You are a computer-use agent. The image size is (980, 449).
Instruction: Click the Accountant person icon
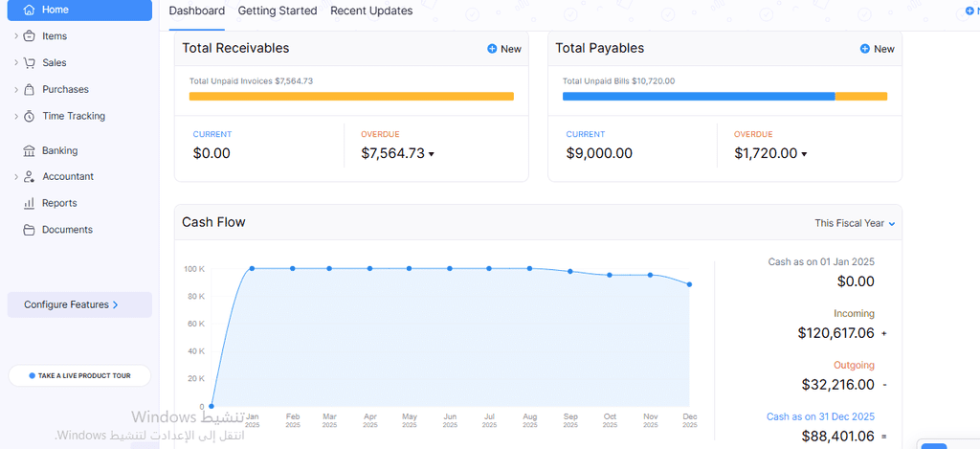click(29, 177)
